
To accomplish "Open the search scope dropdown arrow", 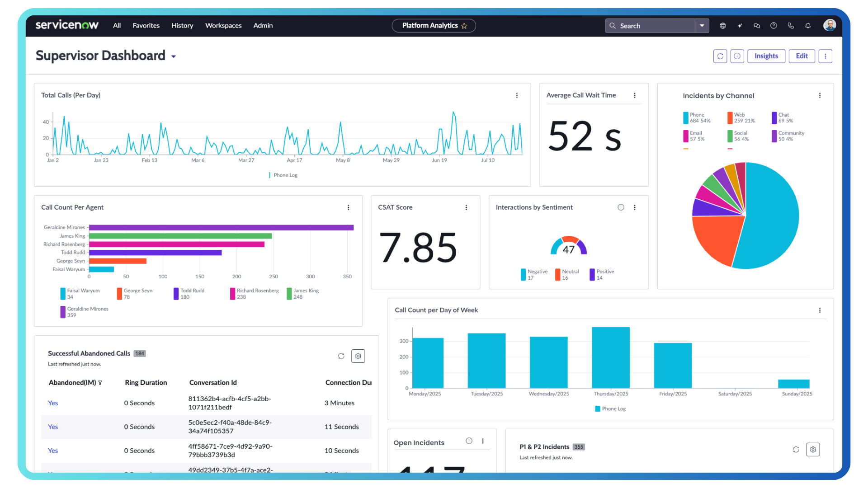I will point(702,26).
